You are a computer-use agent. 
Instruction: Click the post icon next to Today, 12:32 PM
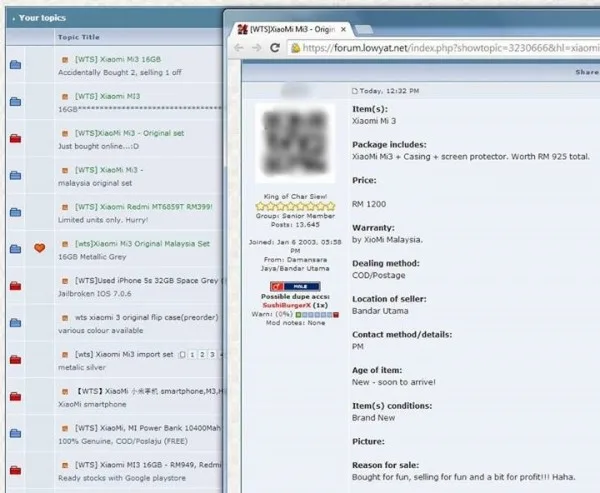tap(355, 91)
